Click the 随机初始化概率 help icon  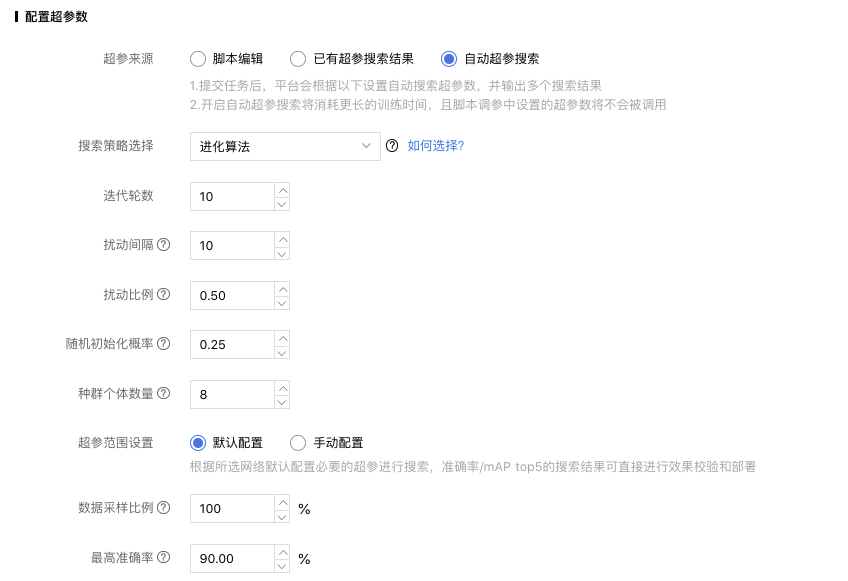(164, 344)
